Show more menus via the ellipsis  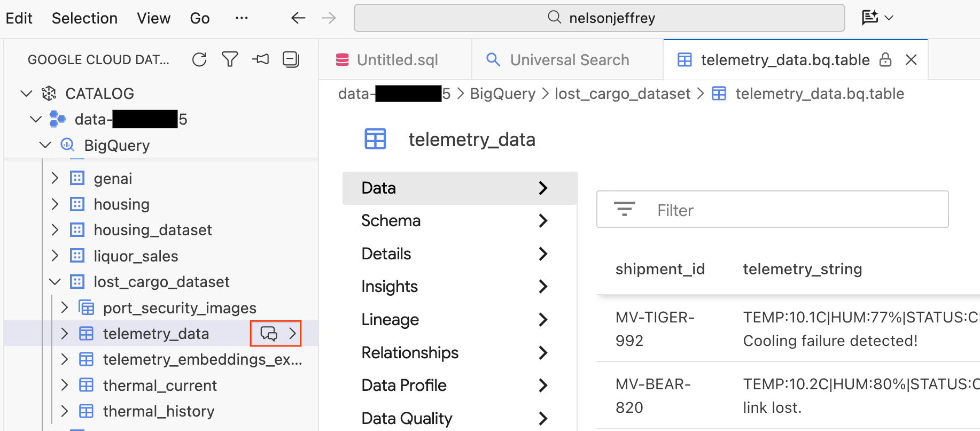[x=242, y=18]
